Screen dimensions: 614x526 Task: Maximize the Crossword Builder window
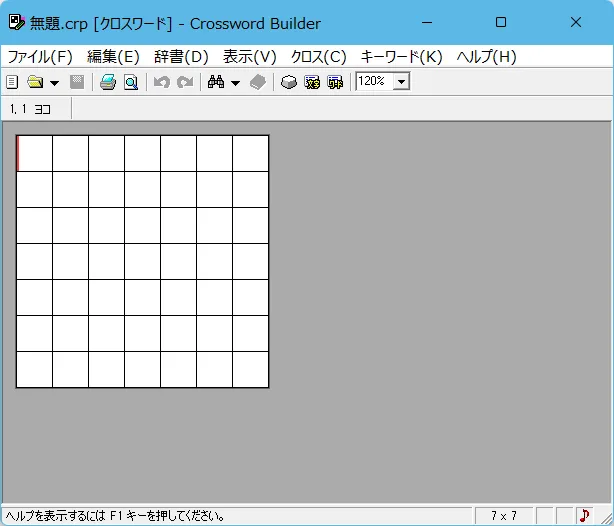click(501, 22)
